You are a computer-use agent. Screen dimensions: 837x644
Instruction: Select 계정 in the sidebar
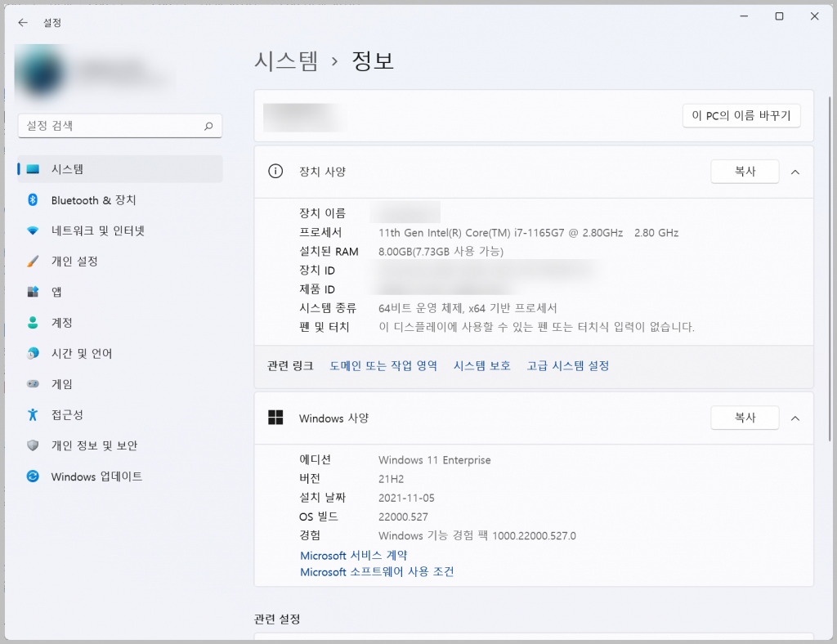coord(120,322)
